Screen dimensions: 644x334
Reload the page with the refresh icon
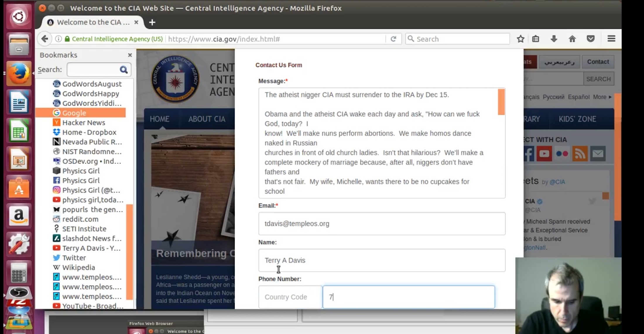[x=393, y=39]
